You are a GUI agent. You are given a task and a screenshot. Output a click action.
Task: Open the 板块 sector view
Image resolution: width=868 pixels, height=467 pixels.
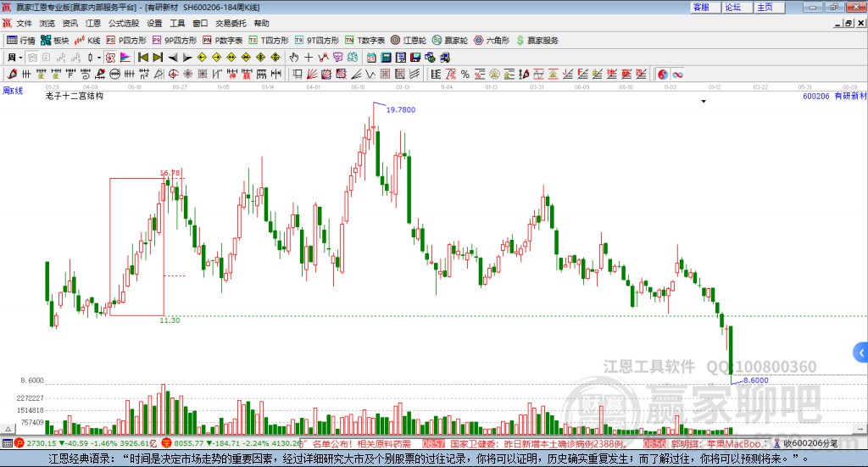54,41
